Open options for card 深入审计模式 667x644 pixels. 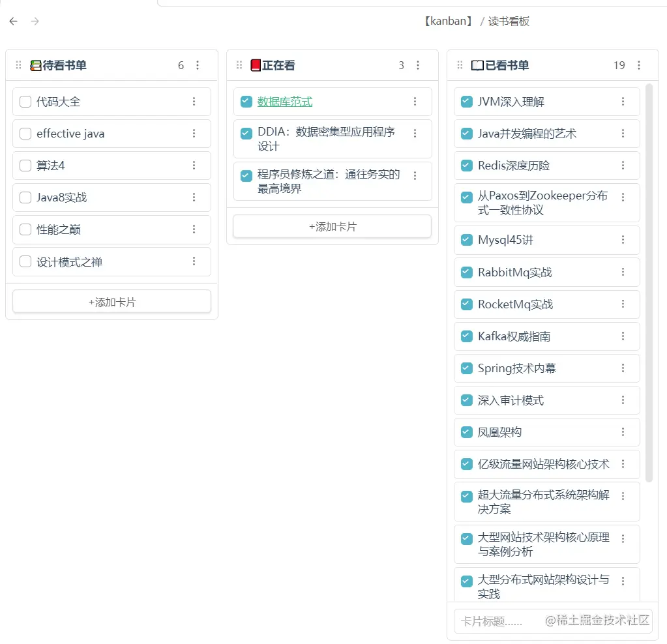point(623,400)
